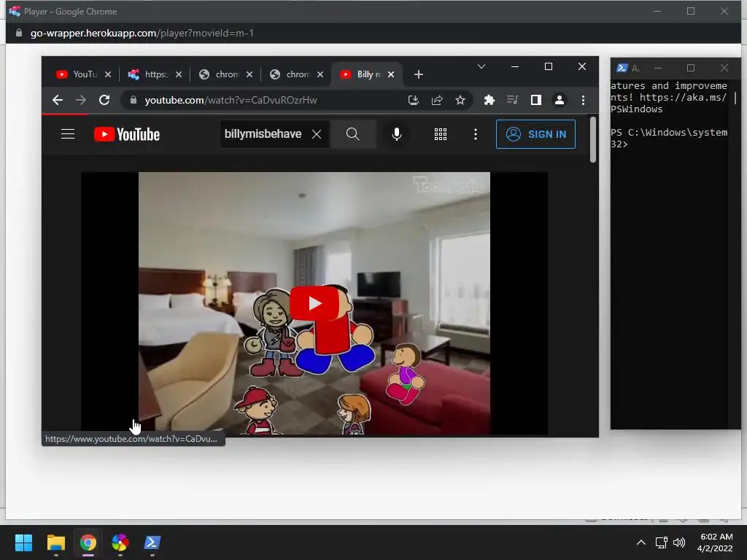Click the SIGN IN button
Viewport: 747px width, 560px height.
pos(536,134)
